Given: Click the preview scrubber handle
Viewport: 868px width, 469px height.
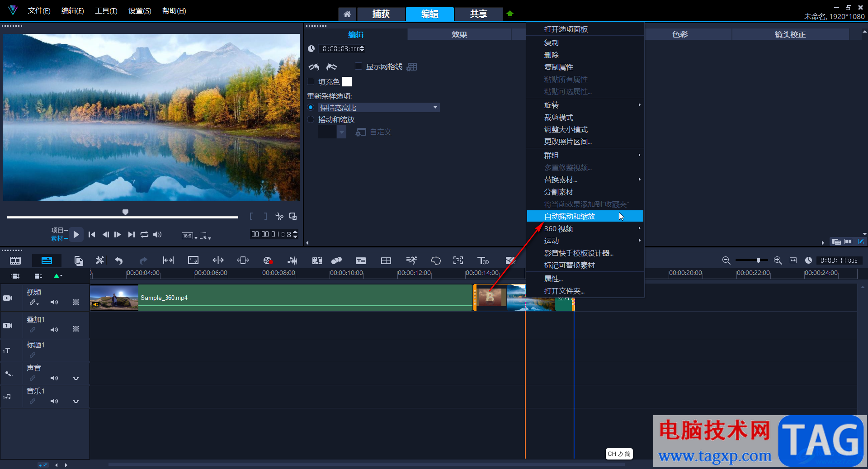Looking at the screenshot, I should [x=125, y=212].
